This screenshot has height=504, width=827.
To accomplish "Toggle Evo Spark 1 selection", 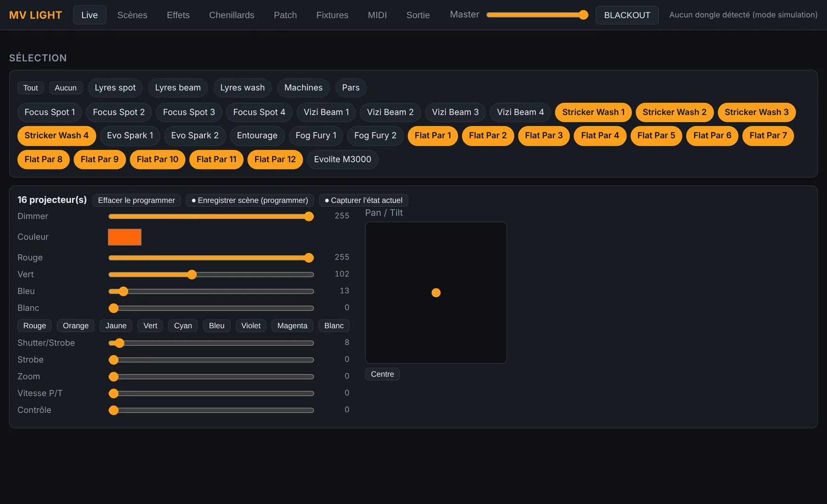I will click(x=130, y=136).
